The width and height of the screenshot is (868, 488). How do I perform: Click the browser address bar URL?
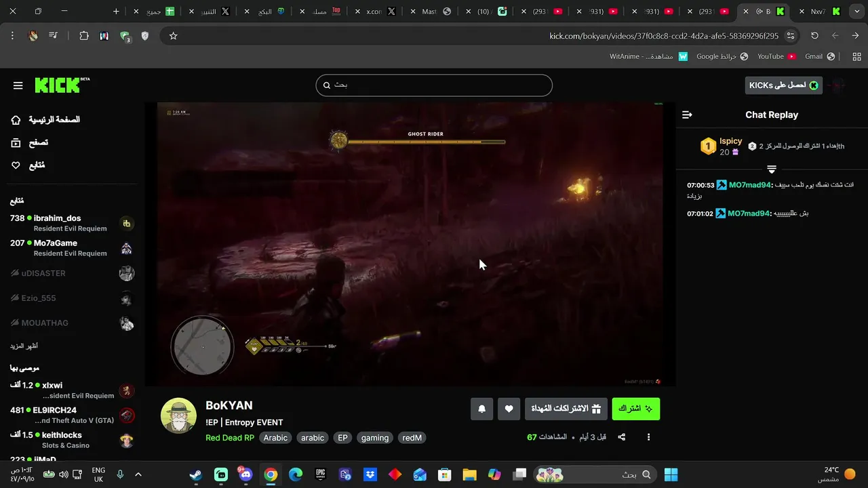(x=664, y=36)
